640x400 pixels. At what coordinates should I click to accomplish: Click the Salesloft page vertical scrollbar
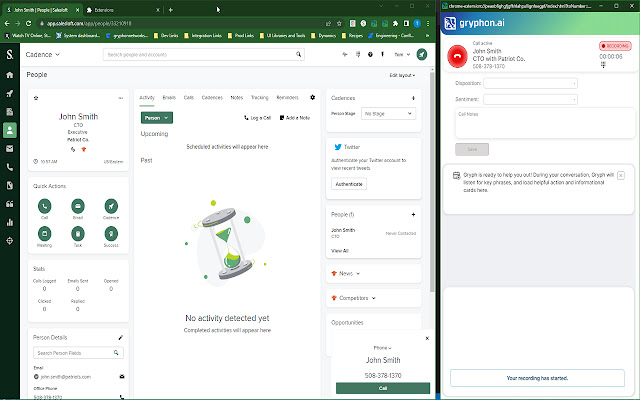432,182
